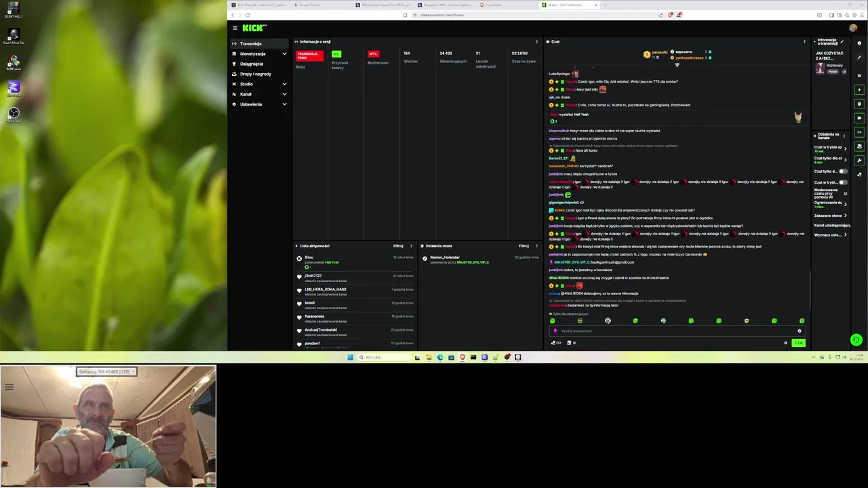Open the Informacje o sesji panel options menu

coord(537,41)
